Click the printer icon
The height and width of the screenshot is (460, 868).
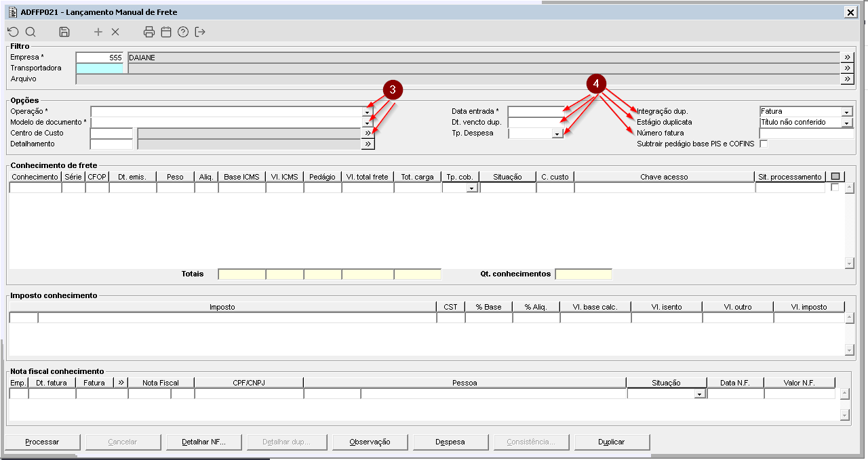149,32
